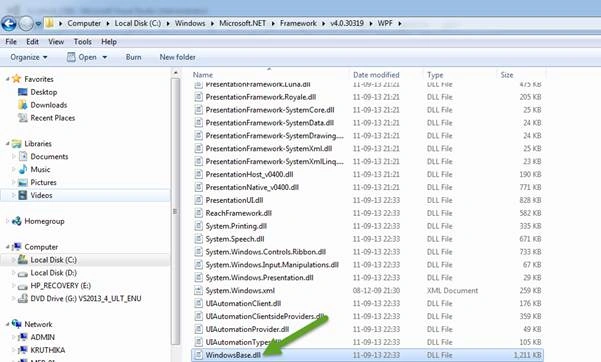This screenshot has width=601, height=362.
Task: Sort by Date modified column header
Action: click(x=376, y=75)
